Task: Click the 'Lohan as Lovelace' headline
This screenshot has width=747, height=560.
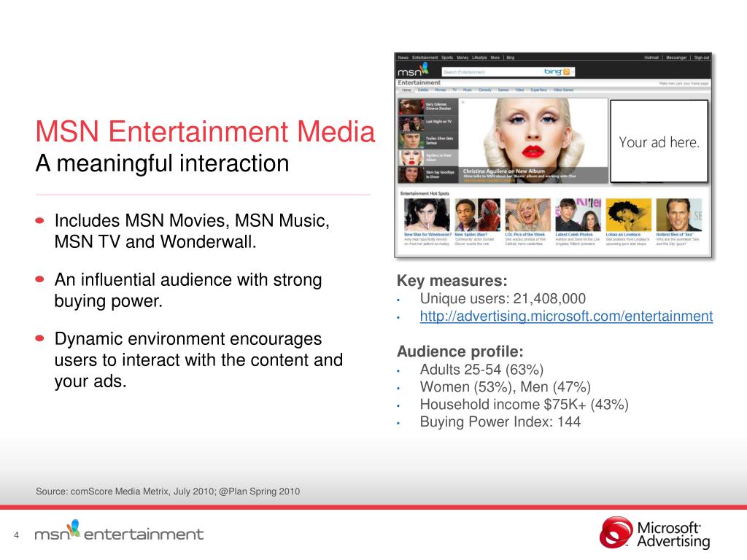Action: [x=623, y=235]
